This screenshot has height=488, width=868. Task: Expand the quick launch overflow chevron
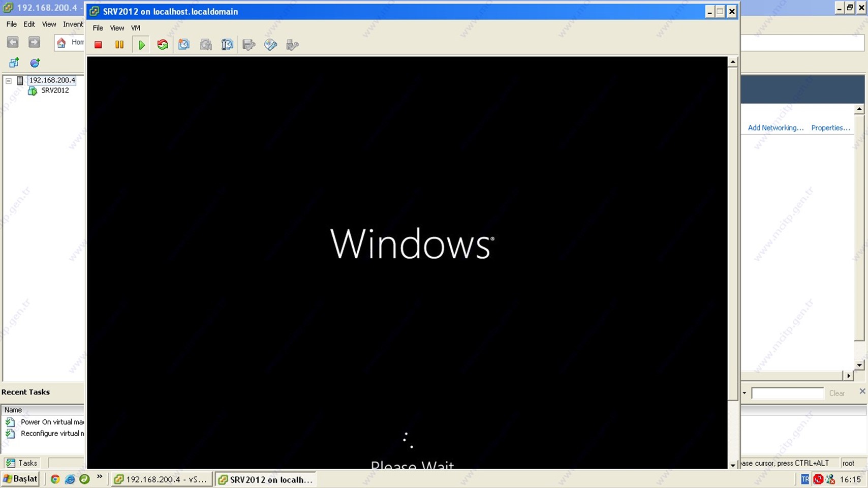(x=100, y=477)
